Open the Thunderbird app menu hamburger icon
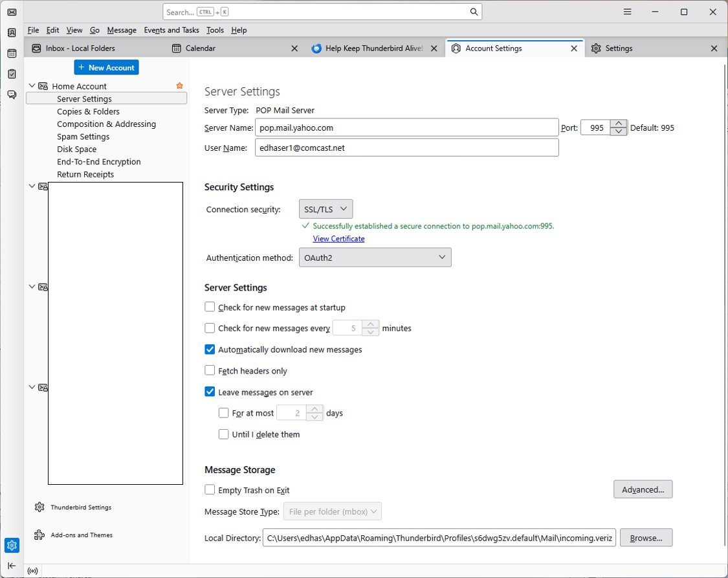728x578 pixels. click(x=627, y=12)
